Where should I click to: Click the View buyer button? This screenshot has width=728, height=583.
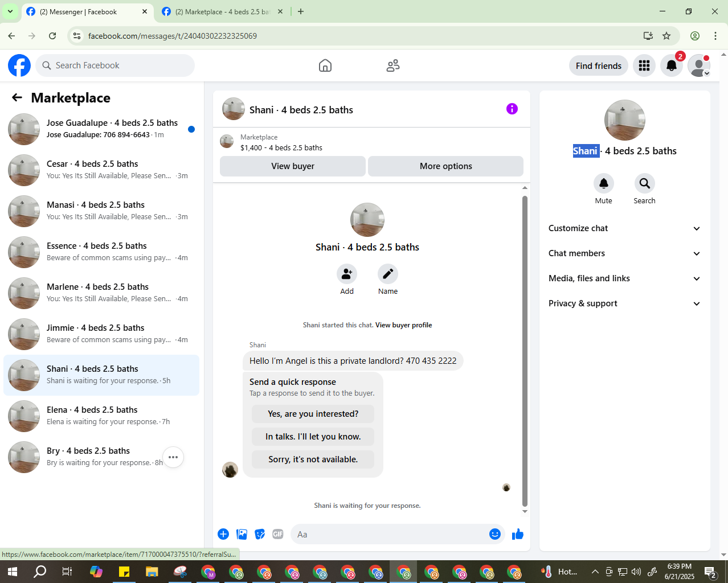tap(293, 166)
